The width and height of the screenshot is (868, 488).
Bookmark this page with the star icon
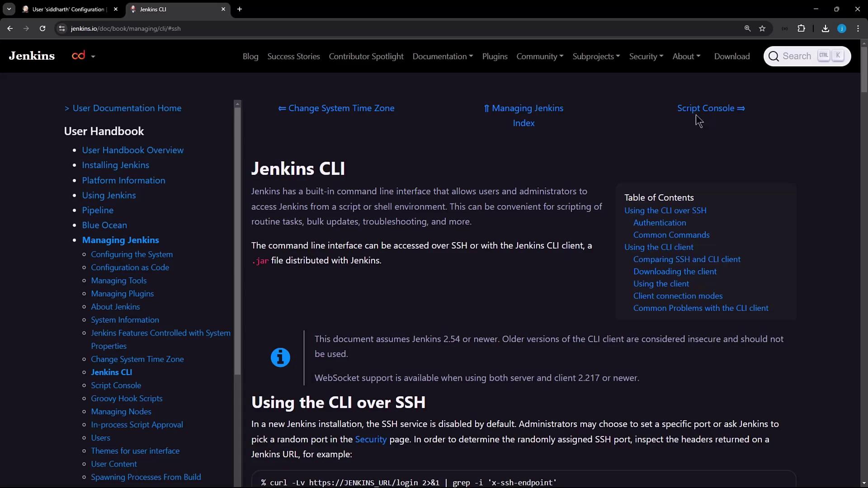[762, 28]
